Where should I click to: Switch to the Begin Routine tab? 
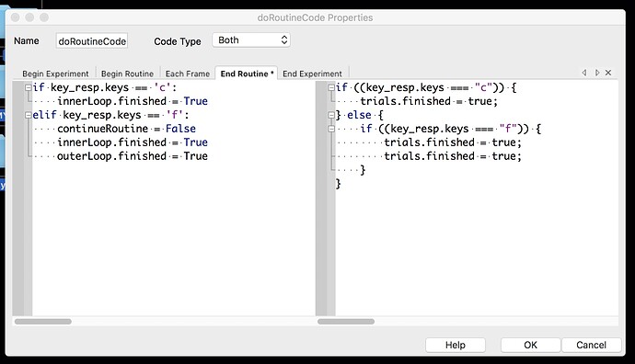[127, 74]
